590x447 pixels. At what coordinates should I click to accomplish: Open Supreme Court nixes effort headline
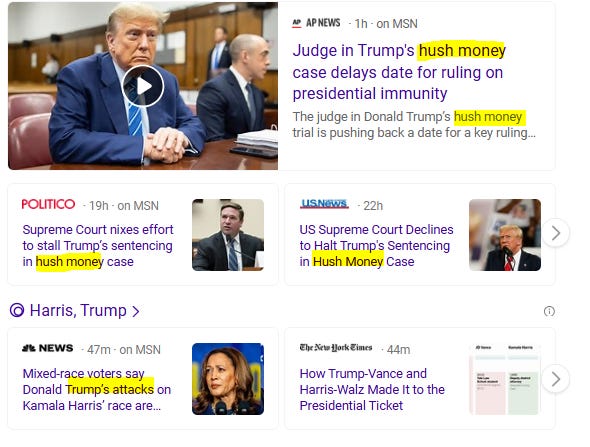98,245
